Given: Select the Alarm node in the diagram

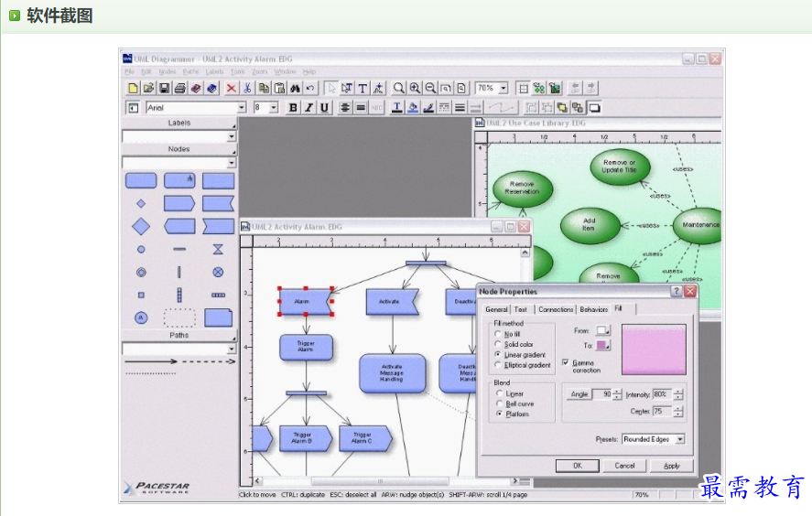Looking at the screenshot, I should click(305, 301).
